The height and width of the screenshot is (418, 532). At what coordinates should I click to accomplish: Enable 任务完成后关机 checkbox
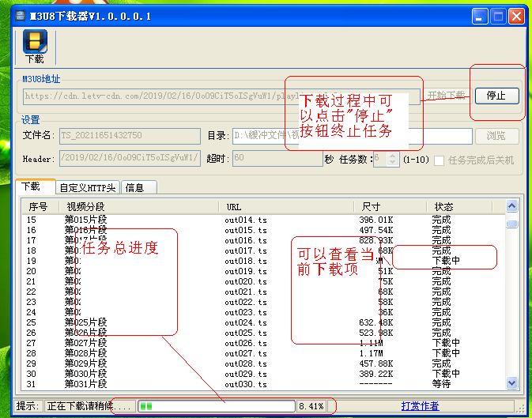click(x=440, y=160)
